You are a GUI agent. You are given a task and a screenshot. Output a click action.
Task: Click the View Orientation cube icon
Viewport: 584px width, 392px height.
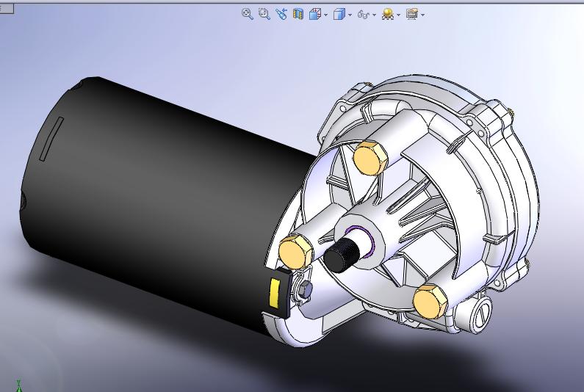tap(315, 14)
